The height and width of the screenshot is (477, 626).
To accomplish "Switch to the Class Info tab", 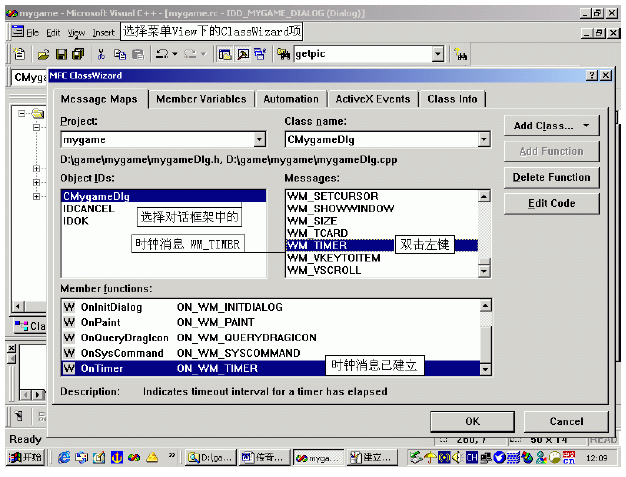I will pos(452,99).
